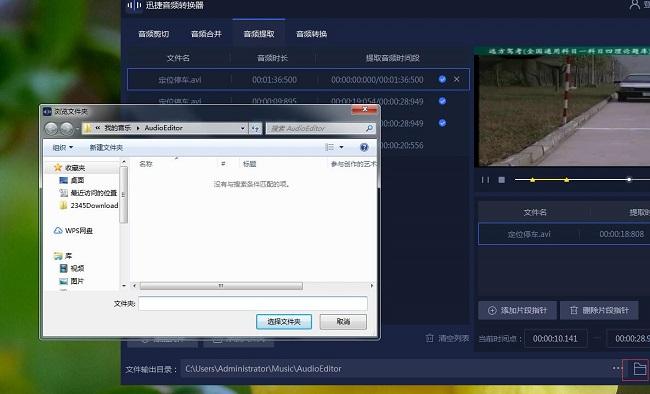Viewport: 650px width, 394px height.
Task: Open the view options dropdown arrow
Action: (342, 147)
